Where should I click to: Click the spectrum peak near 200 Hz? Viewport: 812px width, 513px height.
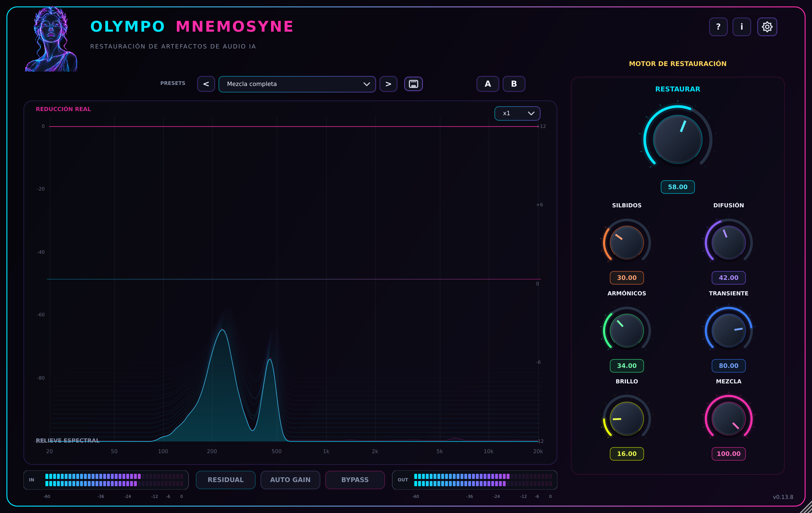(223, 330)
